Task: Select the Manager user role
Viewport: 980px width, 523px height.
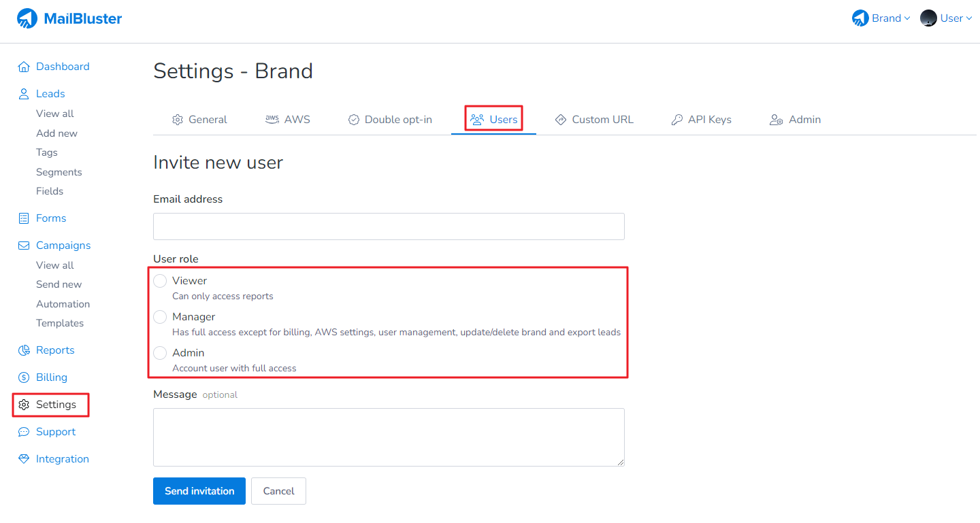Action: pos(160,317)
